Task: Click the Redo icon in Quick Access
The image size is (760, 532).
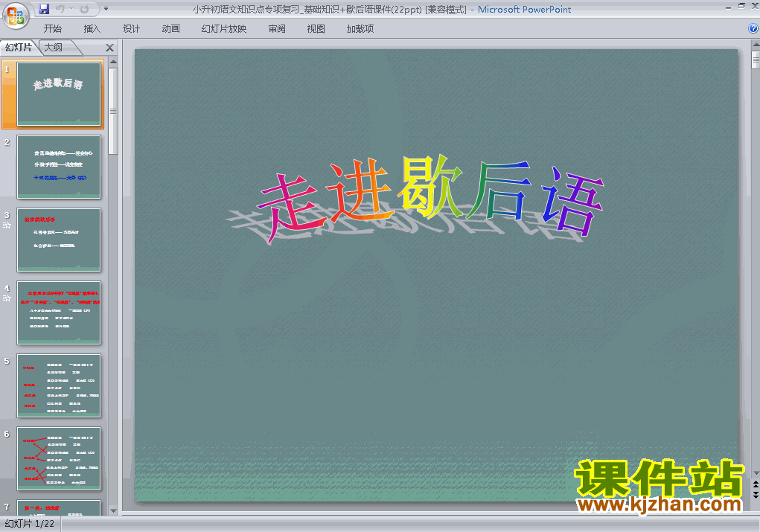Action: (x=84, y=9)
